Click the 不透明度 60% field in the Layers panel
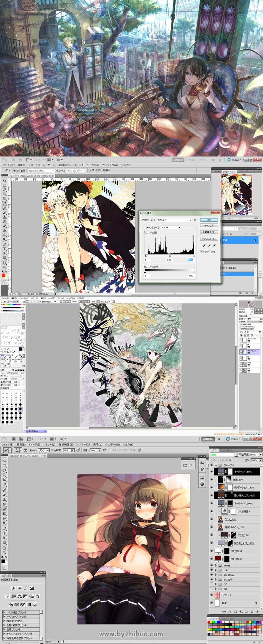 255,455
